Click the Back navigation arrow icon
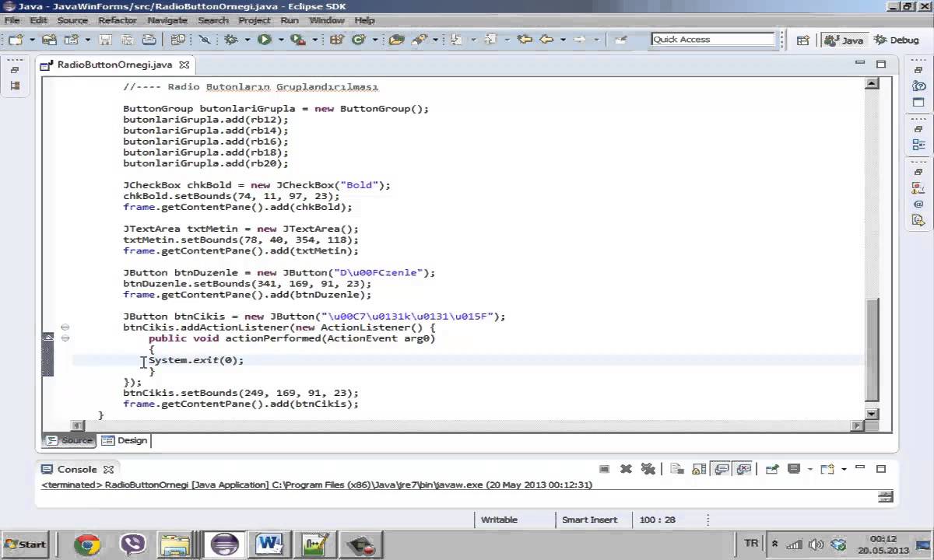This screenshot has height=560, width=934. [546, 39]
